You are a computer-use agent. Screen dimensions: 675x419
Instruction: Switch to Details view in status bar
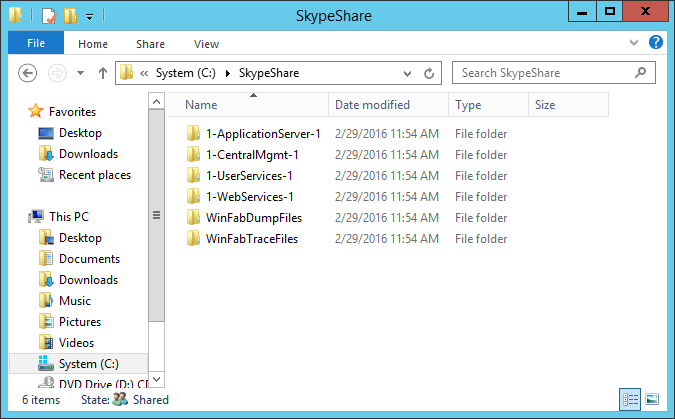point(630,400)
